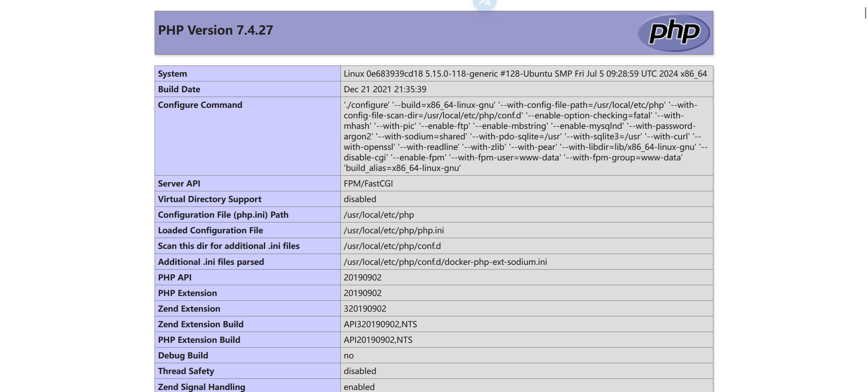Click the Debug Build row showing no
868x392 pixels.
[348, 355]
